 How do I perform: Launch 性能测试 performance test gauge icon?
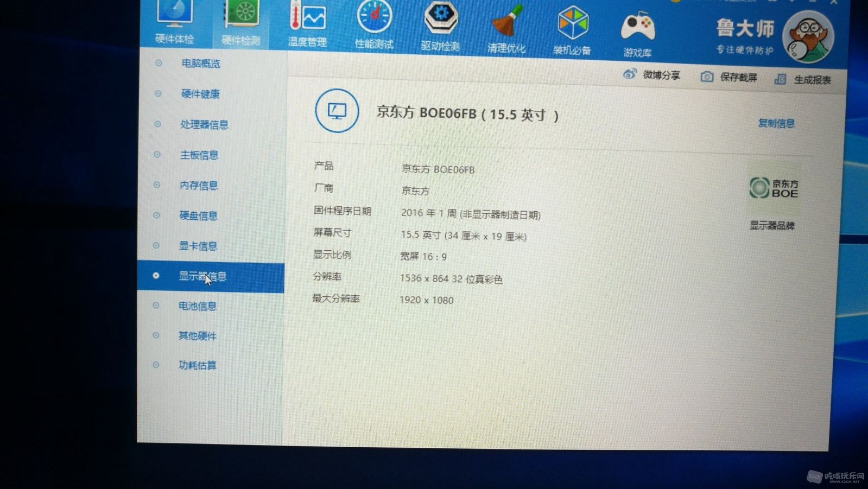point(374,16)
